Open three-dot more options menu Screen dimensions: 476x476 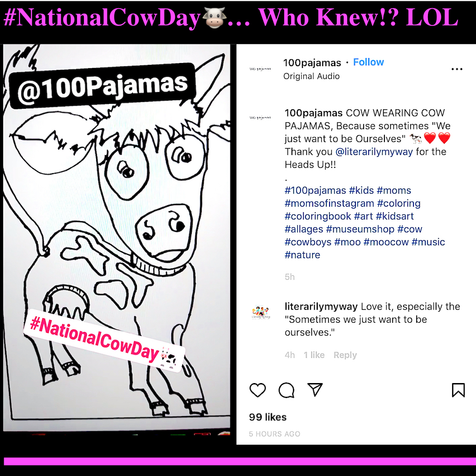[457, 69]
